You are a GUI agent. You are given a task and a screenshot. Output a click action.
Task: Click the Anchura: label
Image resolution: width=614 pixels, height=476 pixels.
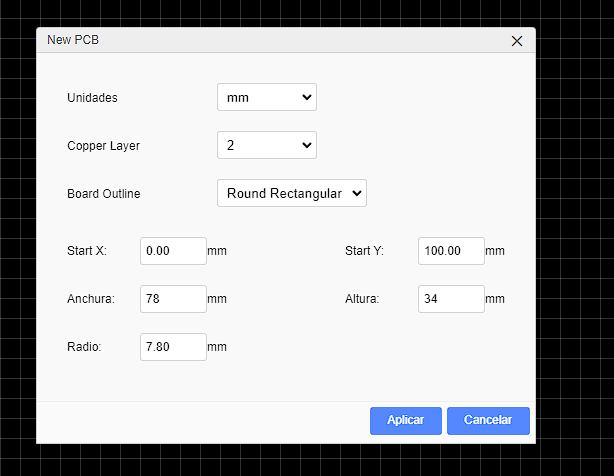point(91,299)
